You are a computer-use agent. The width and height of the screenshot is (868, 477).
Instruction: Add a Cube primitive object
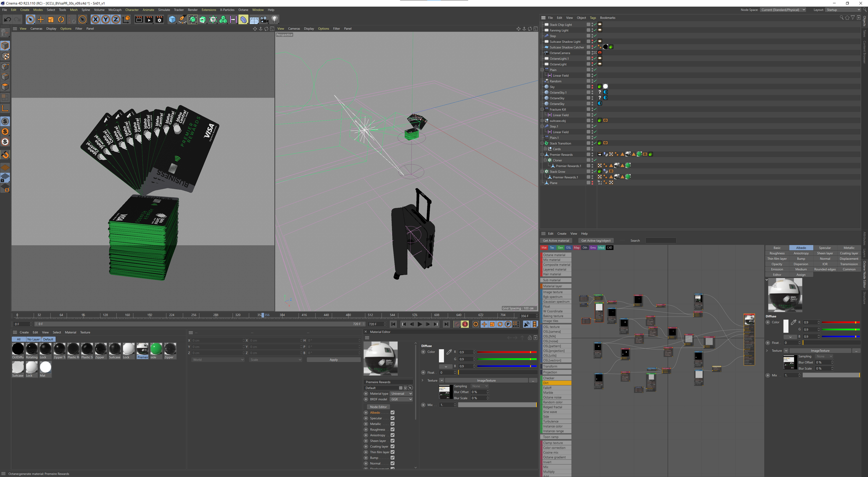coord(172,19)
